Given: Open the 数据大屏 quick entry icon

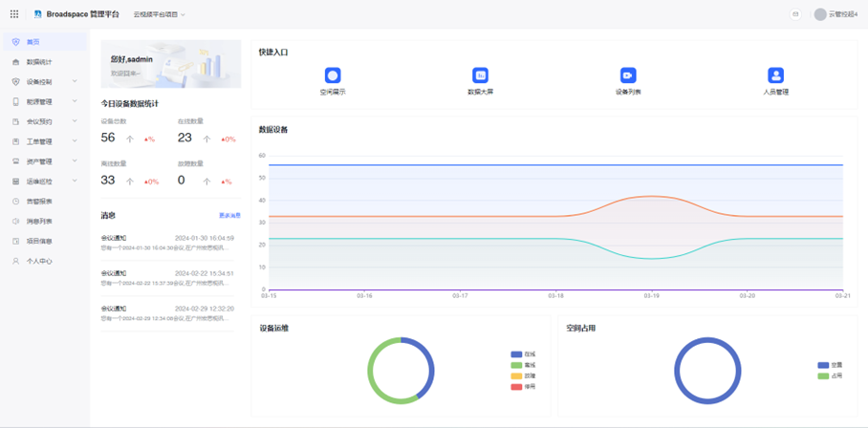Looking at the screenshot, I should (480, 75).
